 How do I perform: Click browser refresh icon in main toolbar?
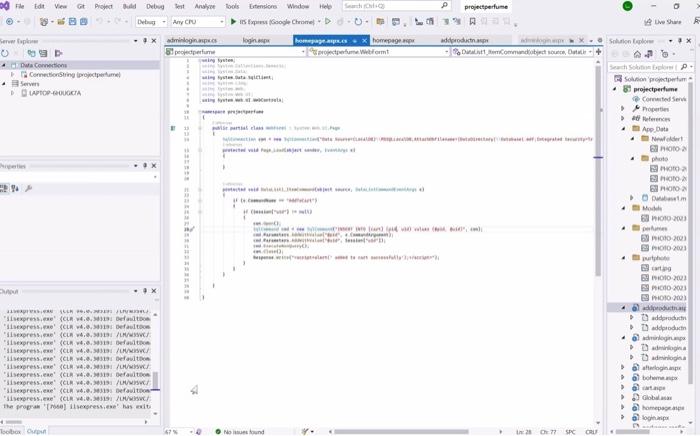pyautogui.click(x=358, y=21)
